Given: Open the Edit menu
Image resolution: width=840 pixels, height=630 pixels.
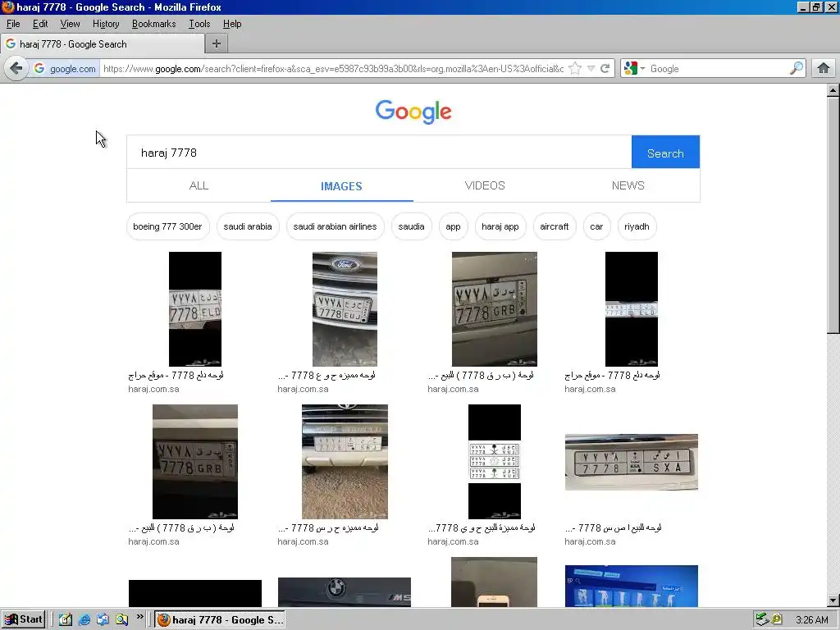Looking at the screenshot, I should (x=40, y=24).
